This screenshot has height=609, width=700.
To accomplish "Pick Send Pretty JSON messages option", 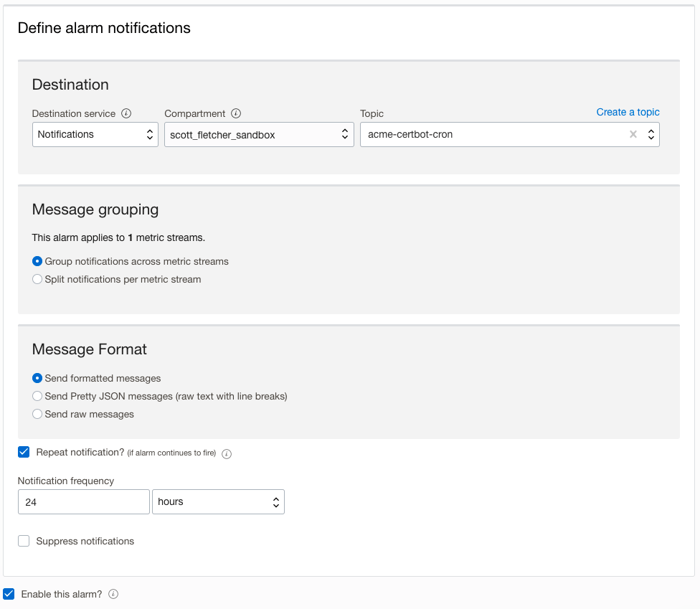I will tap(37, 396).
